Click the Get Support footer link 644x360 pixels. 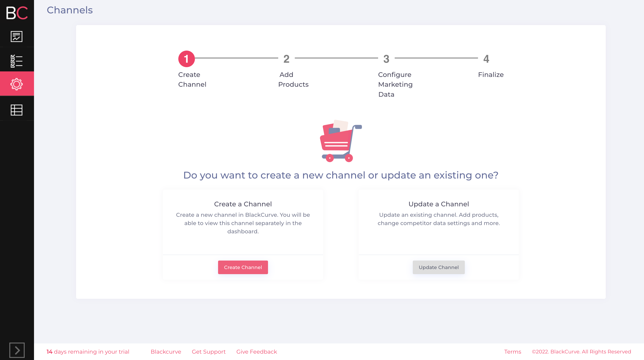pos(209,351)
